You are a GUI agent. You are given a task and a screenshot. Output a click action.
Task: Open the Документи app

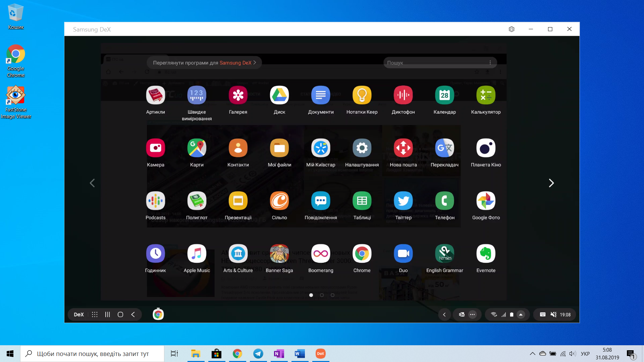coord(321,95)
